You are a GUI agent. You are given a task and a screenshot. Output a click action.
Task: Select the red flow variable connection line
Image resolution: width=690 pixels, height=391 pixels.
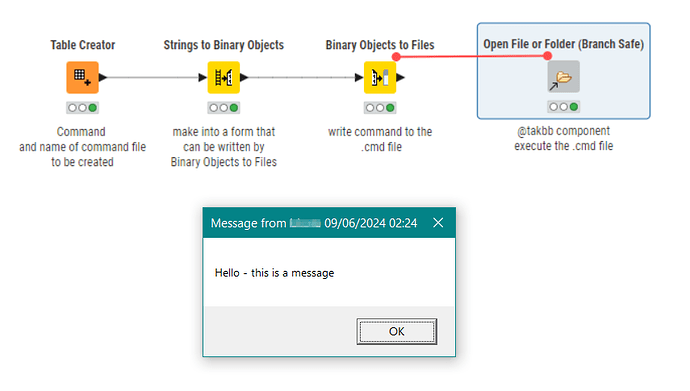point(472,56)
